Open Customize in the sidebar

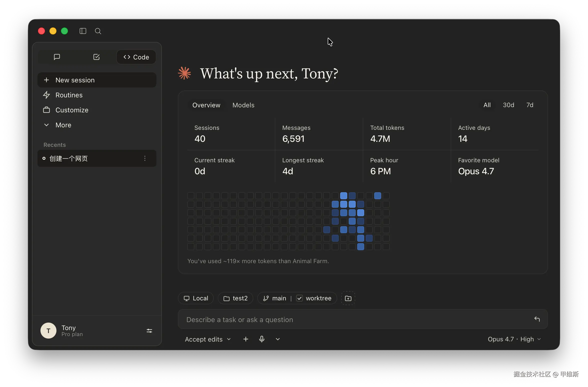coord(97,110)
